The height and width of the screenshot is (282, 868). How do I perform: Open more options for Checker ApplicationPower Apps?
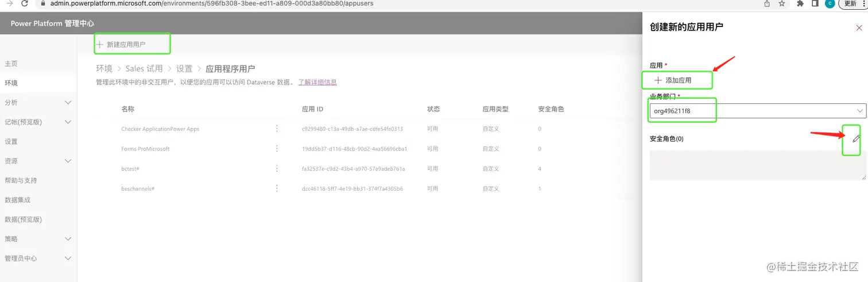[277, 129]
